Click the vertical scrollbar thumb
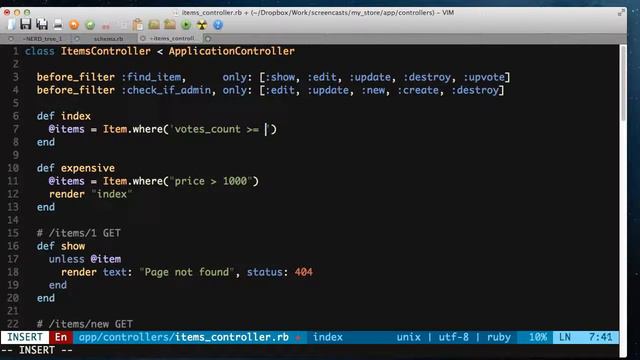 point(623,84)
